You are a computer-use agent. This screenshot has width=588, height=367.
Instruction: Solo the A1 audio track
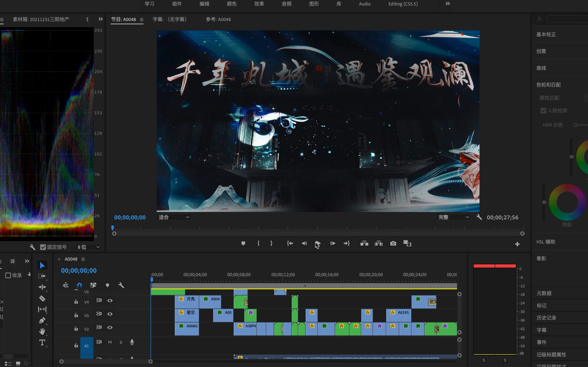pos(121,342)
